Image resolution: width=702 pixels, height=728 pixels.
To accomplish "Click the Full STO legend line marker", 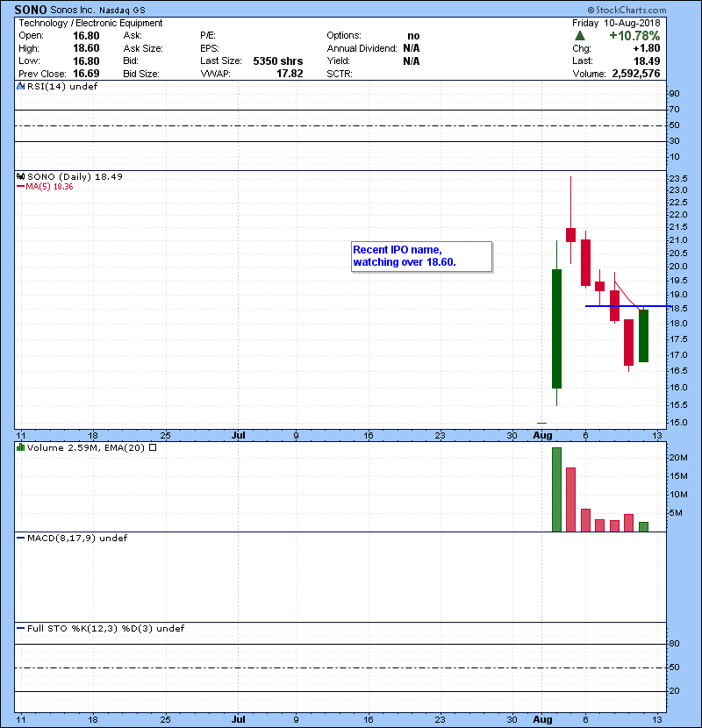I will click(21, 628).
